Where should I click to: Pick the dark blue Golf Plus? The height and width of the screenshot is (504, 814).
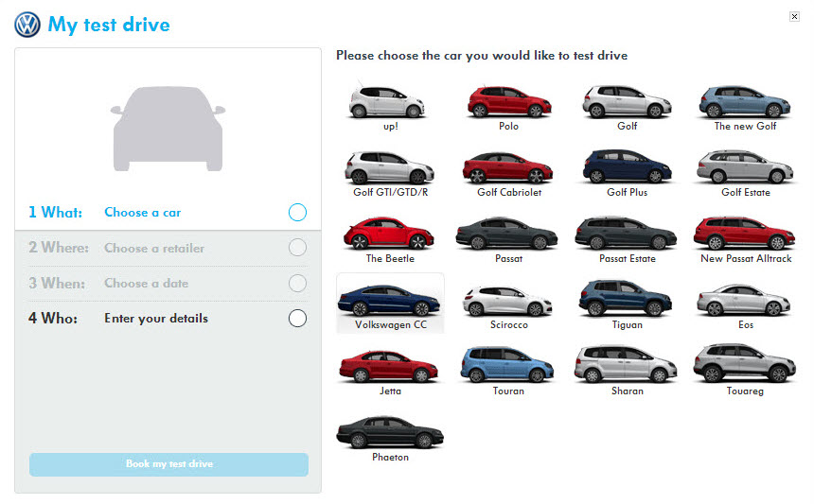pos(628,165)
